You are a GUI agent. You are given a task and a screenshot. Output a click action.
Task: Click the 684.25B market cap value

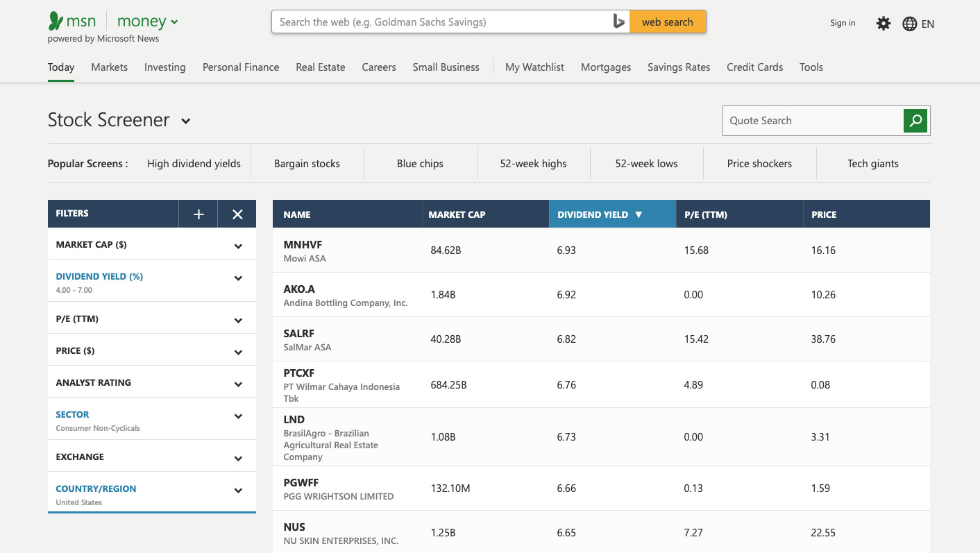point(448,384)
